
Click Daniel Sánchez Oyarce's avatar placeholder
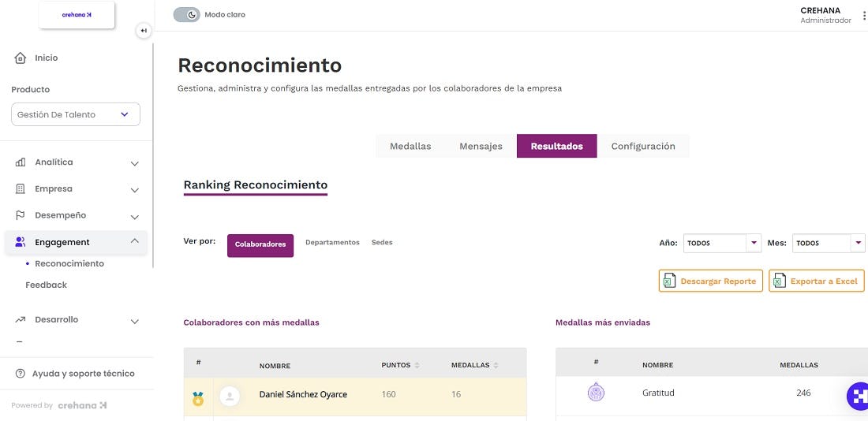(230, 396)
